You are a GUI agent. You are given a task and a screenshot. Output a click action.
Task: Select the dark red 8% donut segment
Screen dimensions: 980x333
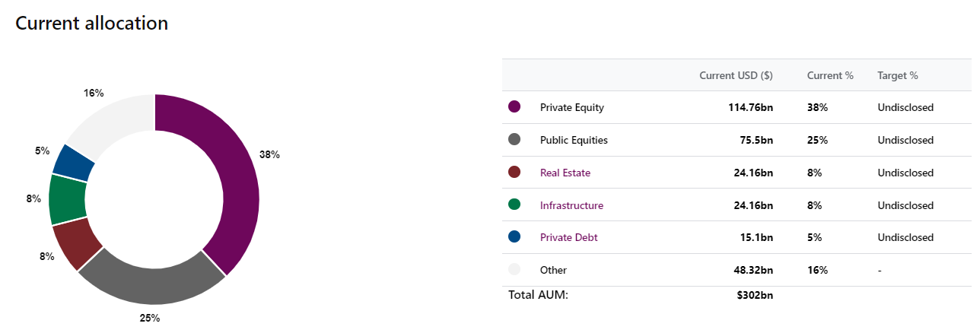tap(75, 243)
